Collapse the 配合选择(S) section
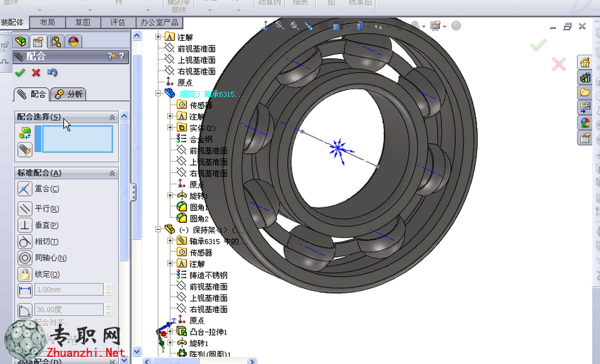Screen dimensions: 600x364 [x=112, y=117]
